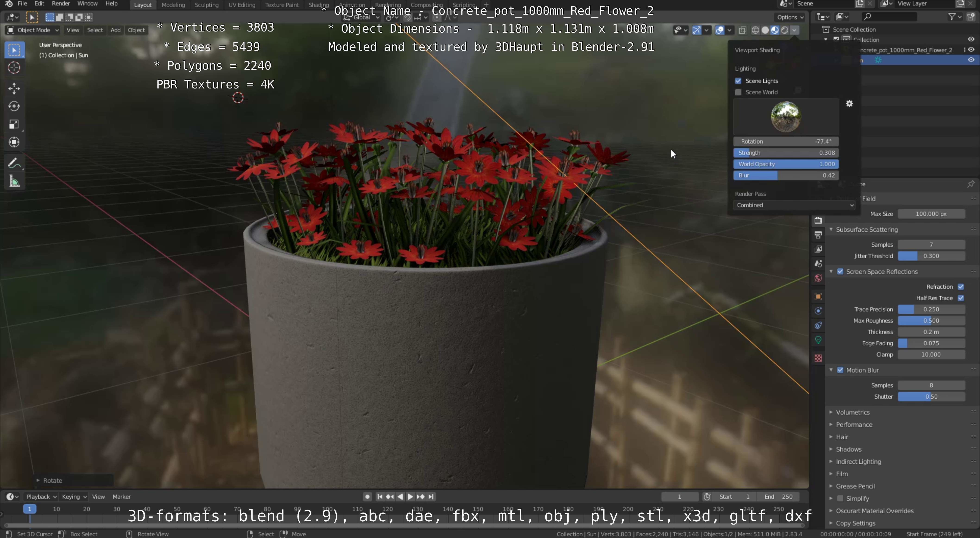Viewport: 980px width, 538px height.
Task: Switch to wireframe viewport shading
Action: tap(755, 30)
